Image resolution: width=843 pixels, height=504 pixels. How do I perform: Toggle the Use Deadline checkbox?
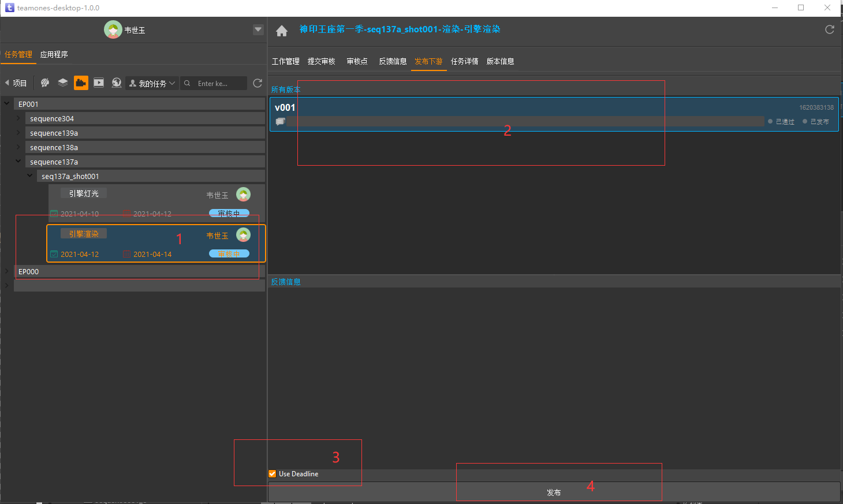pos(273,474)
